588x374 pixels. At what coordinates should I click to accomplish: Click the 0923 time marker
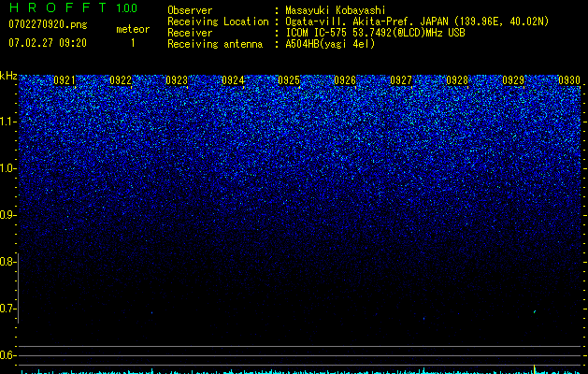(x=177, y=80)
